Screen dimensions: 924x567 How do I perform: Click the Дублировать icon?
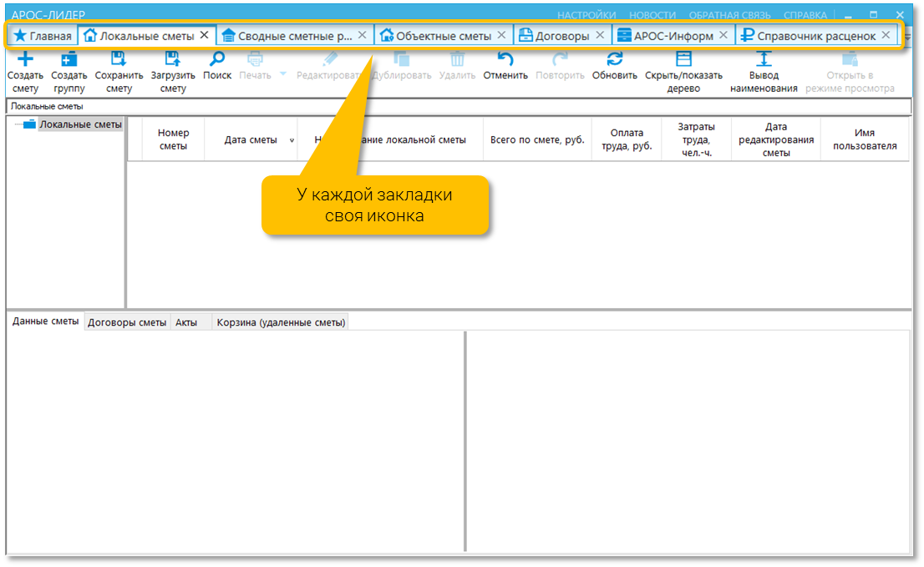(x=401, y=58)
